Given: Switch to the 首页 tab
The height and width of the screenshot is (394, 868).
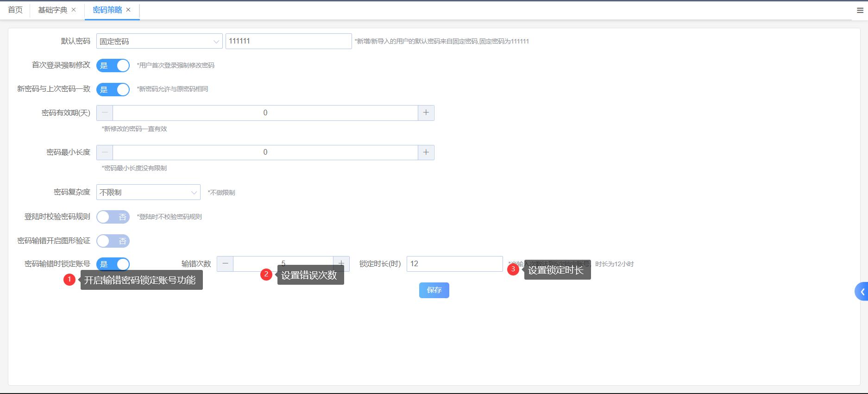Looking at the screenshot, I should pyautogui.click(x=15, y=10).
